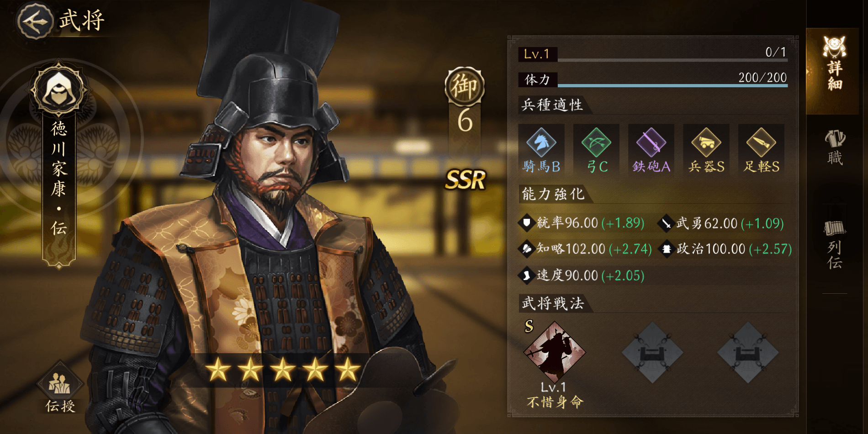The width and height of the screenshot is (868, 434).
Task: Select the second empty skill slot
Action: (x=652, y=352)
